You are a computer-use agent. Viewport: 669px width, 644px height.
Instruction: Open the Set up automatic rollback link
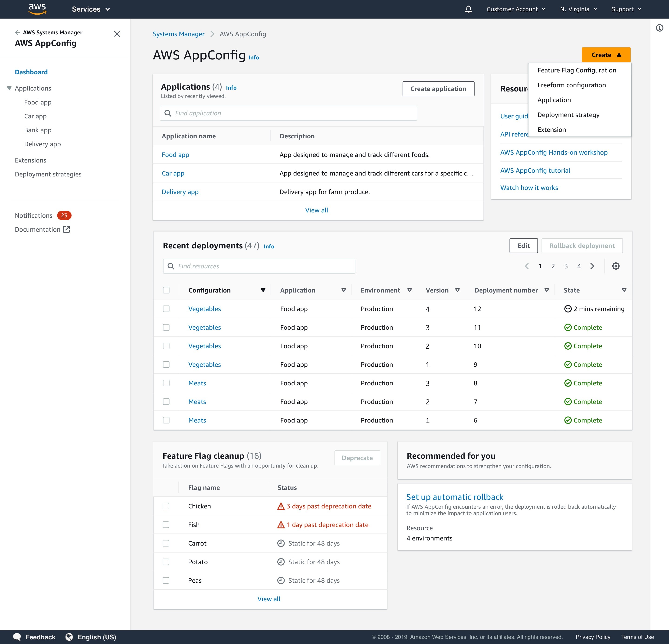(455, 497)
